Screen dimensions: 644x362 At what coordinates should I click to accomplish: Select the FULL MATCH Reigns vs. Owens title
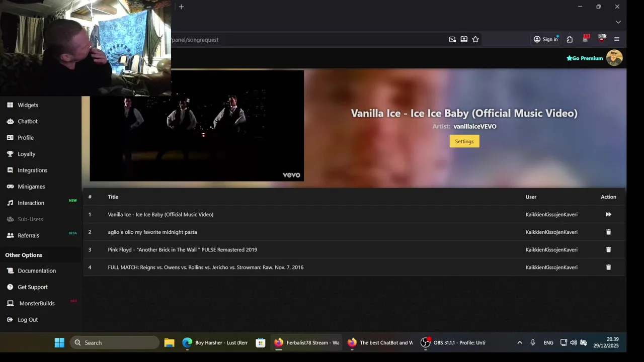coord(206,267)
